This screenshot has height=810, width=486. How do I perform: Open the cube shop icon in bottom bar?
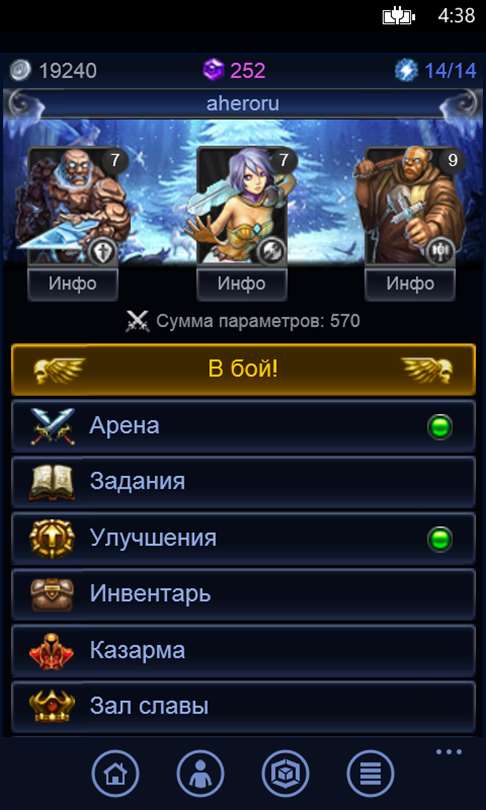coord(286,773)
